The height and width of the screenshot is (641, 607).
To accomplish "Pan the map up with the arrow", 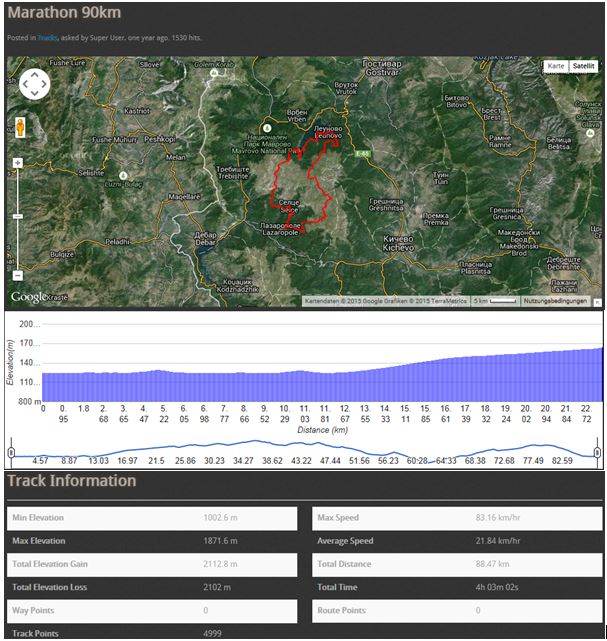I will pos(35,74).
